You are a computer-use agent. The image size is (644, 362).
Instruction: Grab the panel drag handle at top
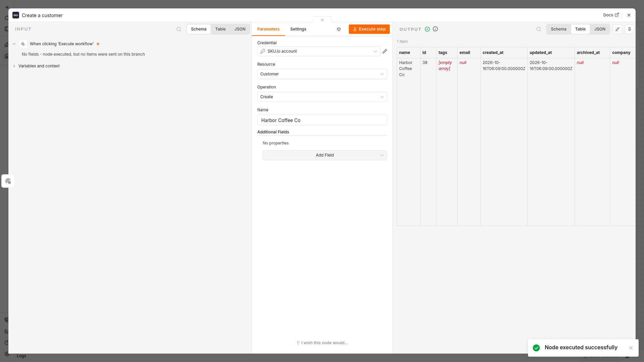point(322,20)
